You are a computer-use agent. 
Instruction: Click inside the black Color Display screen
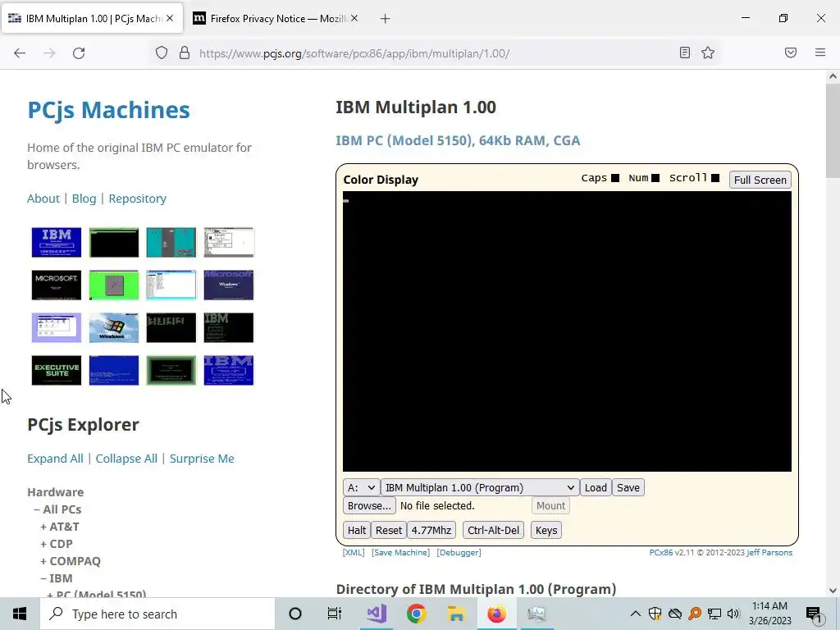coord(567,331)
